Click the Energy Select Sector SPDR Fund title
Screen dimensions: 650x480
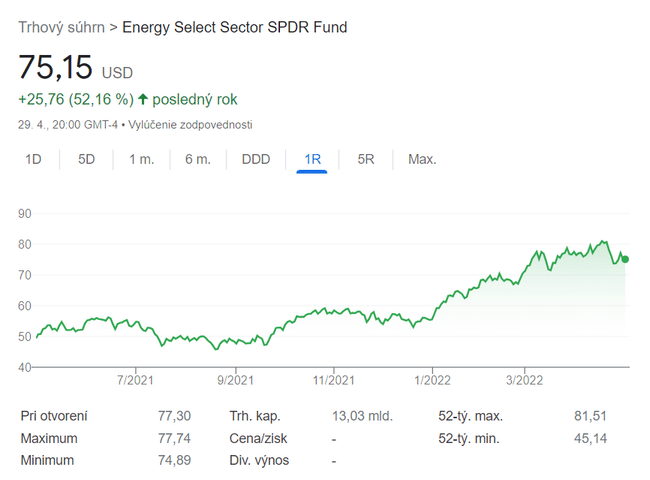pyautogui.click(x=235, y=27)
